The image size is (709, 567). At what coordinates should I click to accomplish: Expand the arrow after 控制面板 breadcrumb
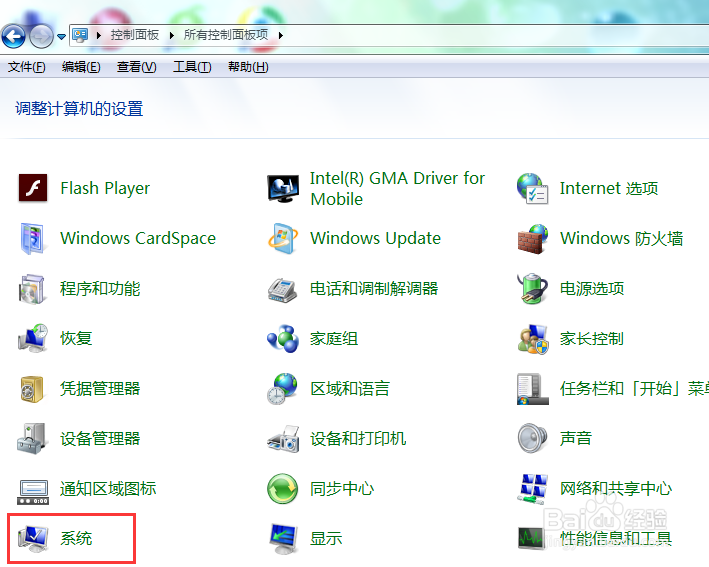(171, 35)
